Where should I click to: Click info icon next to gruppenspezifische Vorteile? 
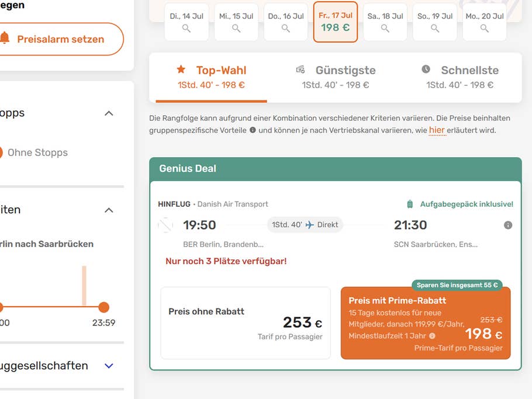[x=253, y=130]
